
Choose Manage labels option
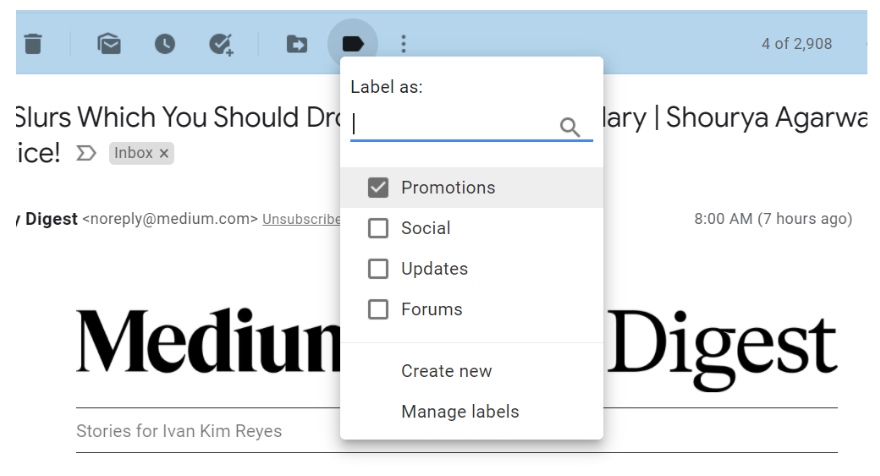click(x=460, y=412)
